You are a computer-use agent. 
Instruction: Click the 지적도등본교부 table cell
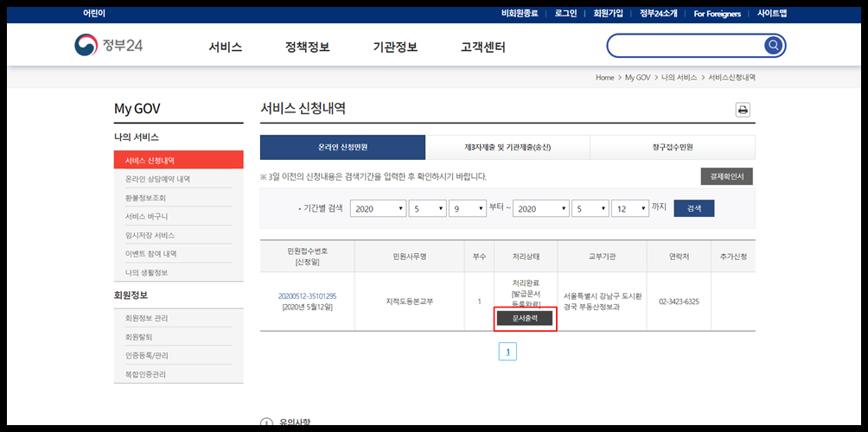click(x=409, y=302)
